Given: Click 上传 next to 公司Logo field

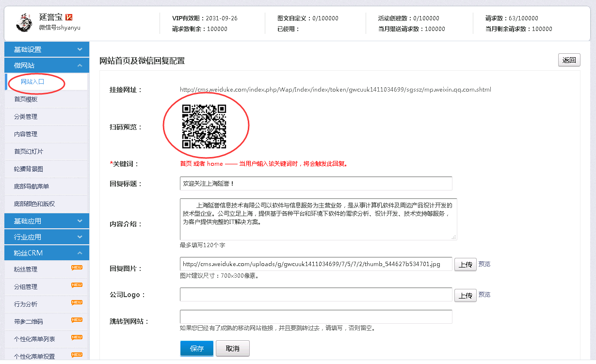Looking at the screenshot, I should [466, 295].
